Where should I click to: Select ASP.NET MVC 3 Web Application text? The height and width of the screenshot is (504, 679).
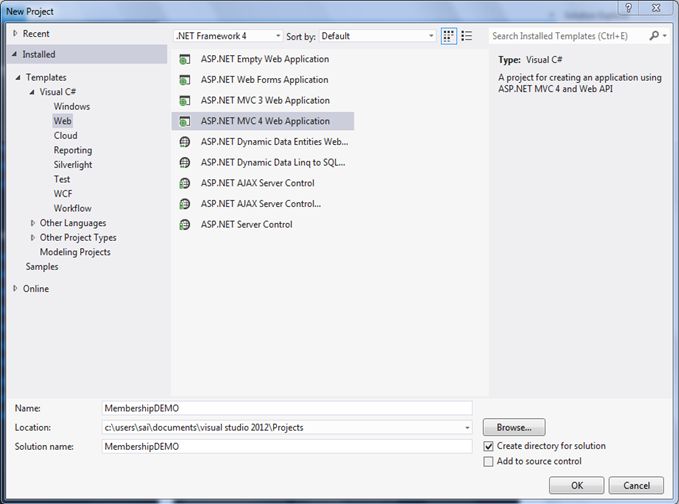265,100
